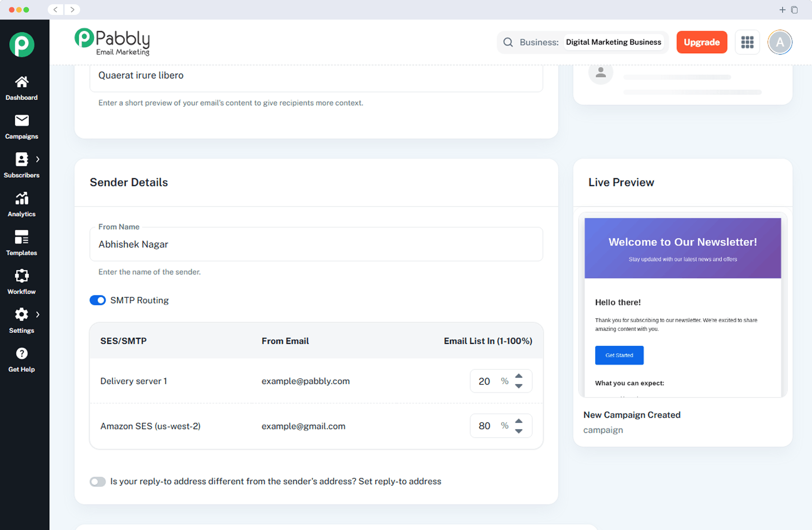Viewport: 812px width, 530px height.
Task: Open the user avatar profile menu
Action: point(780,42)
